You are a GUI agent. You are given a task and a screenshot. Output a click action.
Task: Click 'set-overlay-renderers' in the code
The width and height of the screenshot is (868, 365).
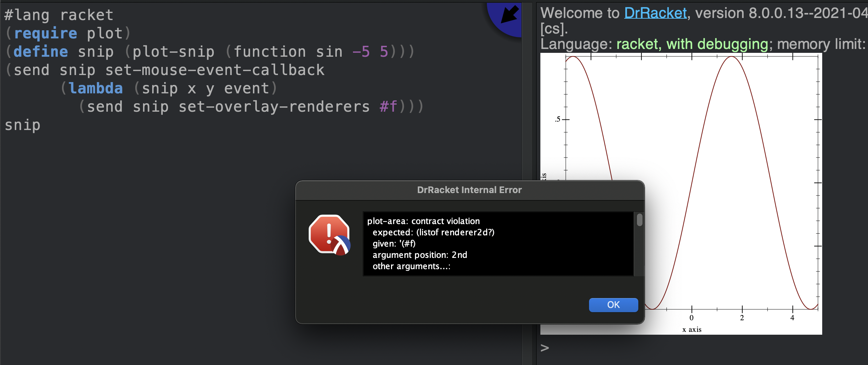274,107
